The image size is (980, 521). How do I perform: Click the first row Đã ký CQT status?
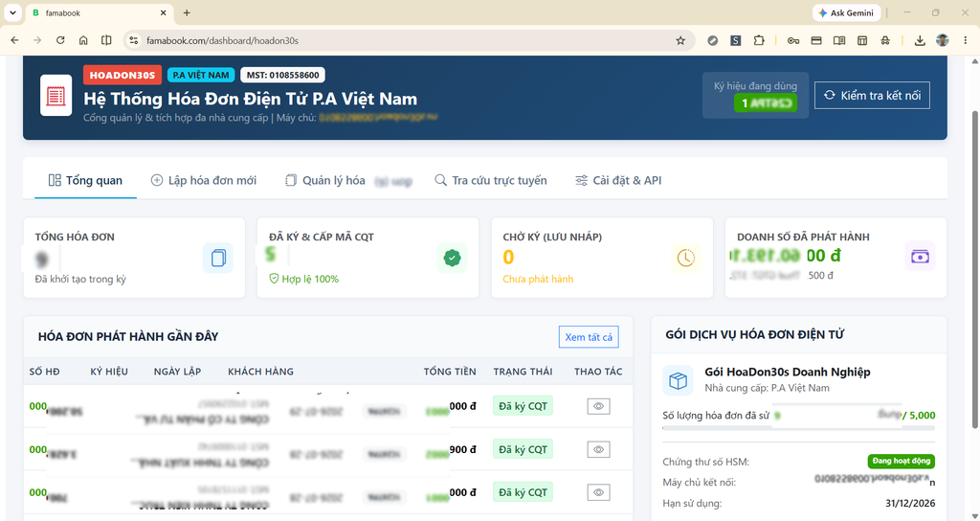[x=523, y=406]
